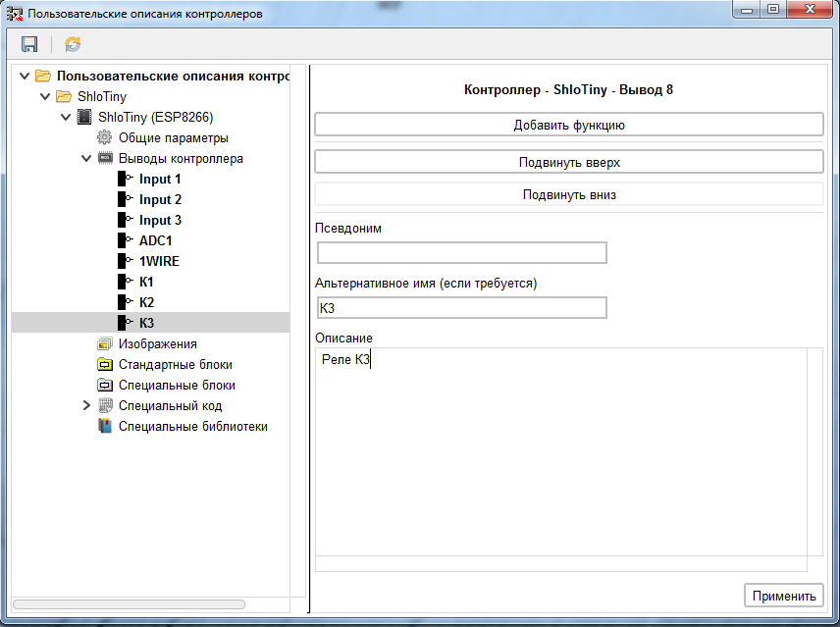Click the Изображения images icon

pyautogui.click(x=105, y=343)
